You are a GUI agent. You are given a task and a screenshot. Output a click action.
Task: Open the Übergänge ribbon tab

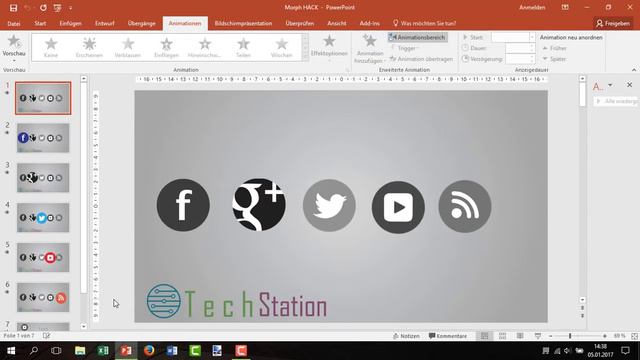click(x=141, y=24)
